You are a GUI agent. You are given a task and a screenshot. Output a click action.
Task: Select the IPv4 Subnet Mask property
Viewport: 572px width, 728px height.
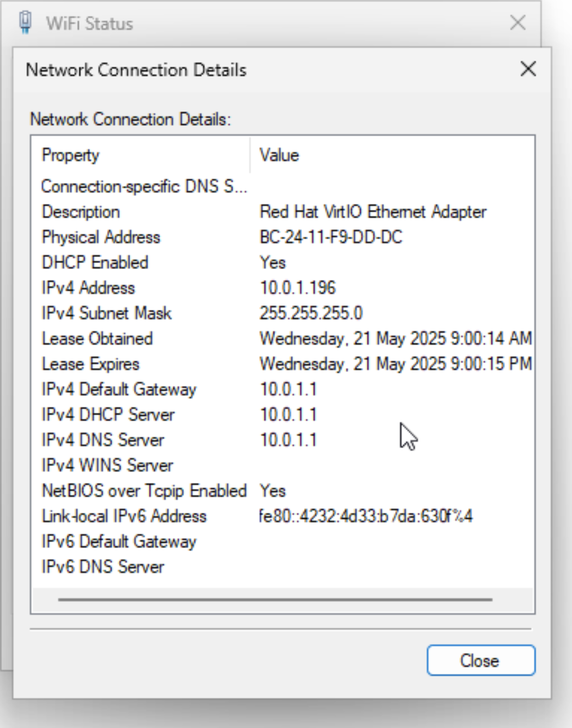[107, 313]
